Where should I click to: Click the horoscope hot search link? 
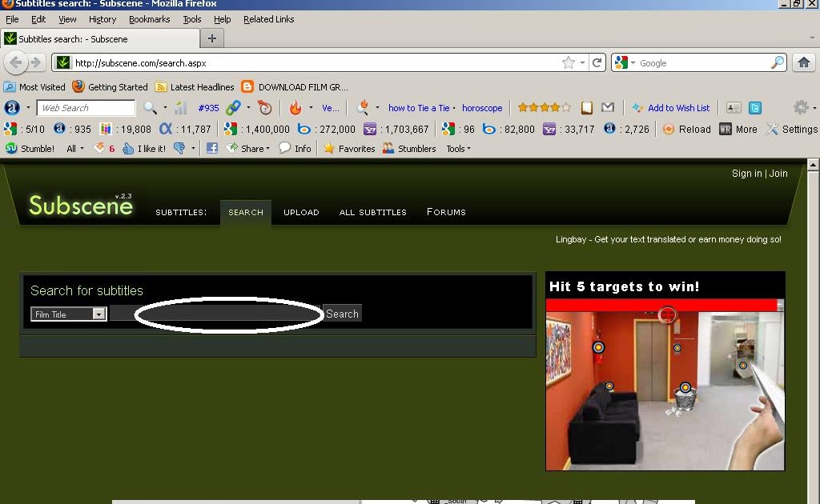click(x=482, y=107)
